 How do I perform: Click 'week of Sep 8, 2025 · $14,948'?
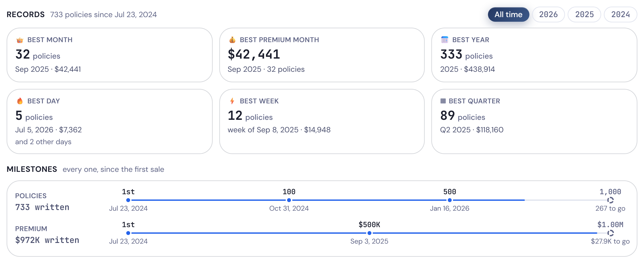(279, 130)
